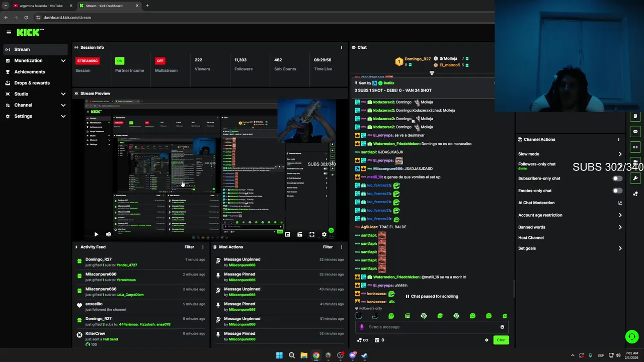The height and width of the screenshot is (362, 644).
Task: Open emoji picker in message box
Action: point(502,327)
